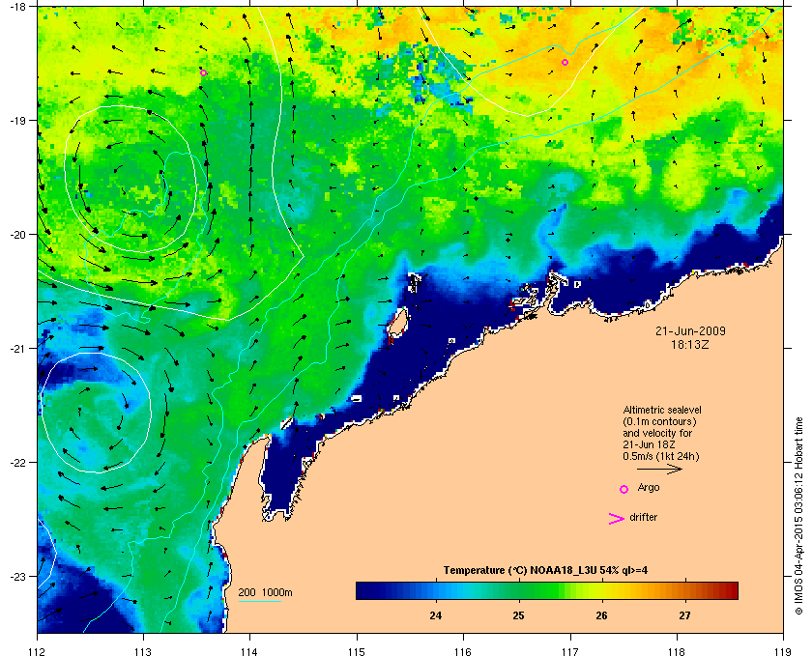Click the colorbar tick label 27
812x657 pixels.
684,616
